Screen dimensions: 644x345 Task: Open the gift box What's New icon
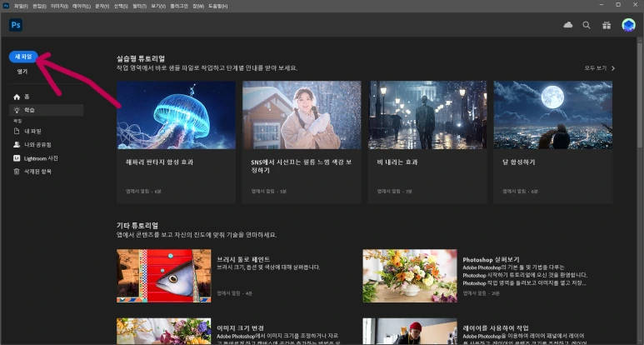[607, 25]
